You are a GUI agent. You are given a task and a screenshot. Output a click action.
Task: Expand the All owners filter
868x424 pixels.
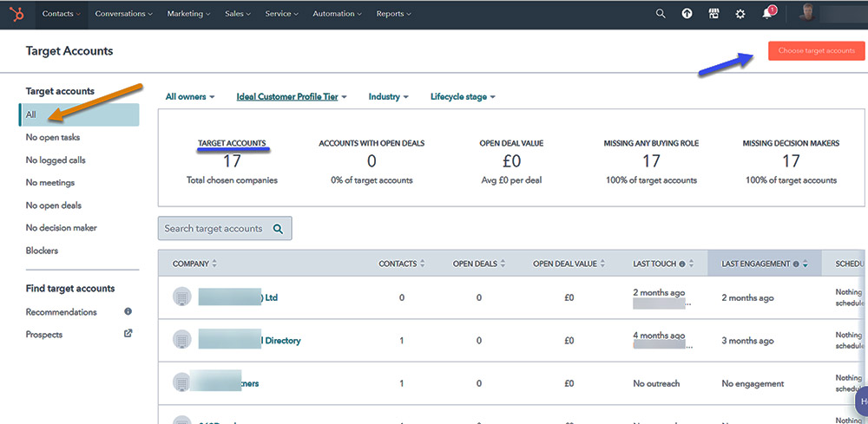(190, 97)
